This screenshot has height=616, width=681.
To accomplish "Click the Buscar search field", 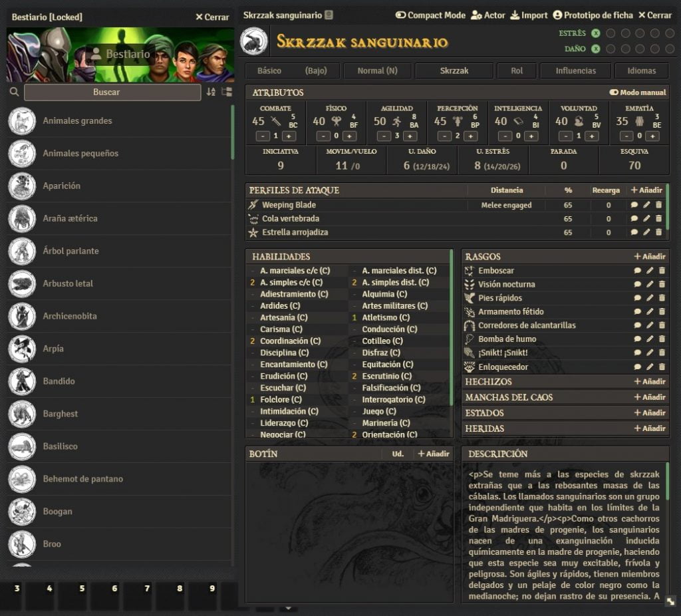I will click(112, 92).
